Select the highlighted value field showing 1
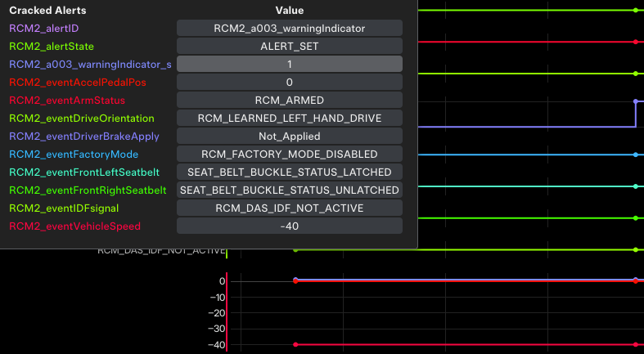The height and width of the screenshot is (354, 644). [x=289, y=65]
